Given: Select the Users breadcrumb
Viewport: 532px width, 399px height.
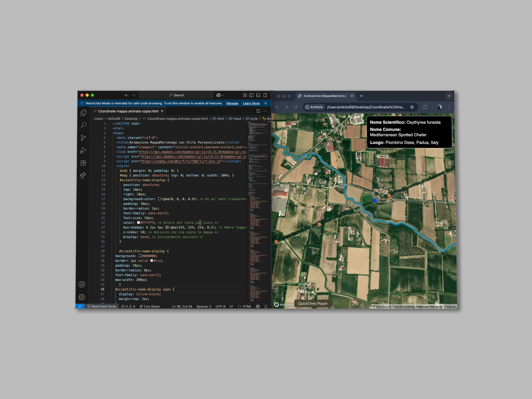Looking at the screenshot, I should click(98, 119).
